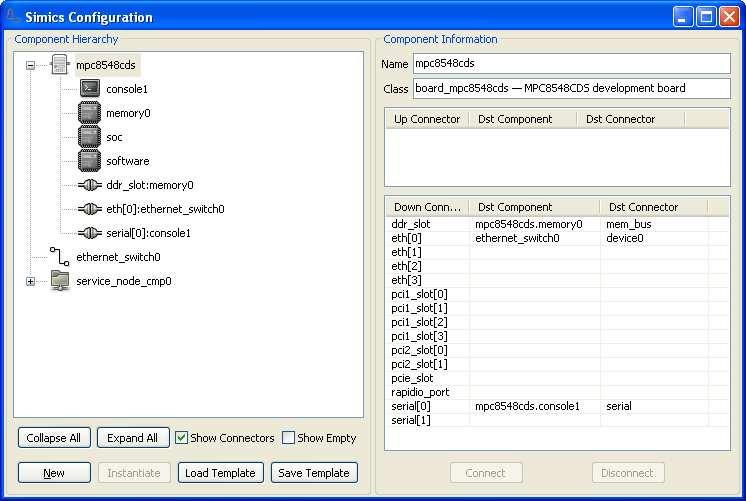Select the eth[3] connector row
This screenshot has height=501, width=746.
tap(557, 280)
